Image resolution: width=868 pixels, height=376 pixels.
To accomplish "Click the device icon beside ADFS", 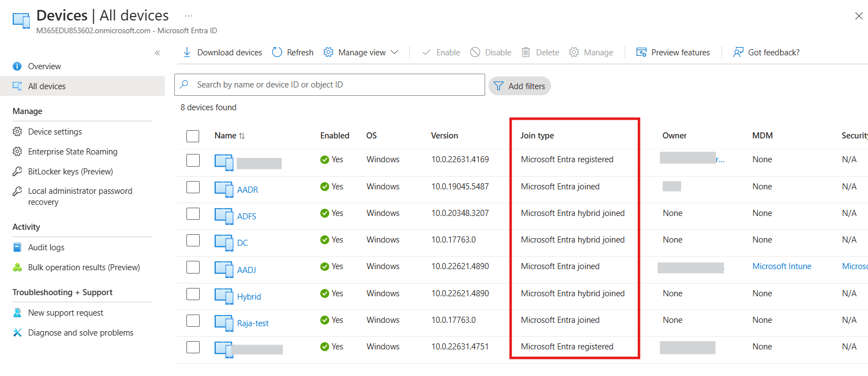I will (x=224, y=216).
